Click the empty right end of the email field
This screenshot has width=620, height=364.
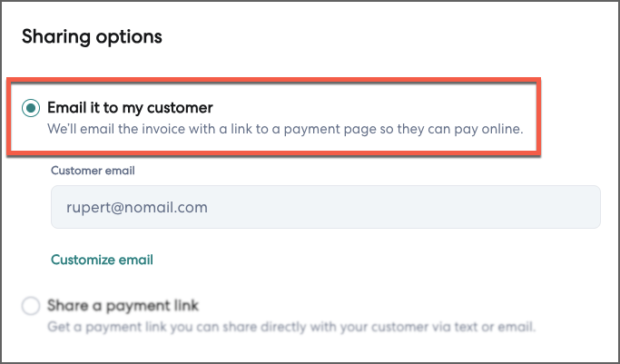545,207
